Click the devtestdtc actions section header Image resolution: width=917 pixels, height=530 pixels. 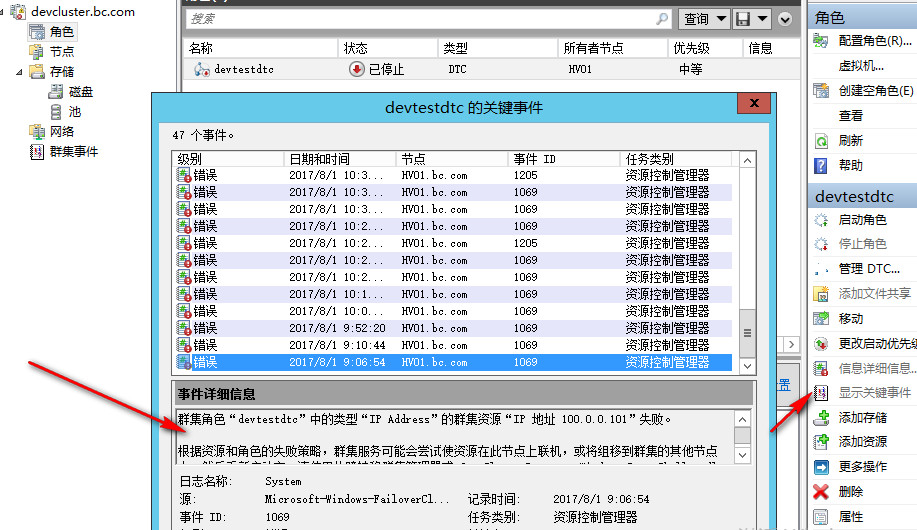863,196
